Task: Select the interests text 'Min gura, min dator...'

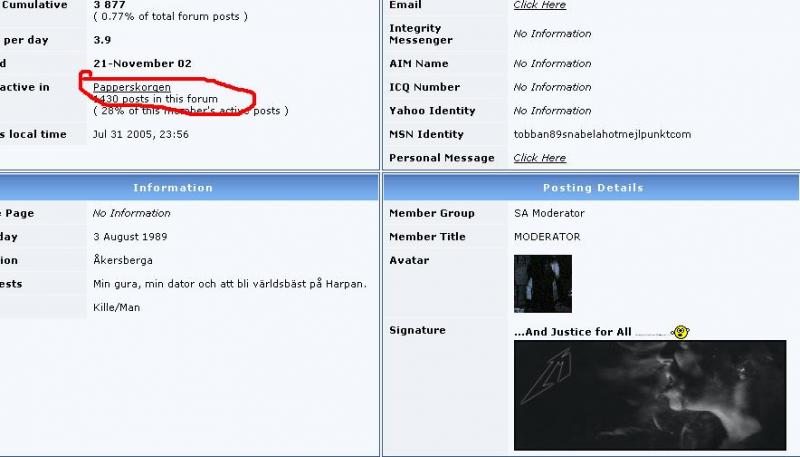Action: pos(230,284)
